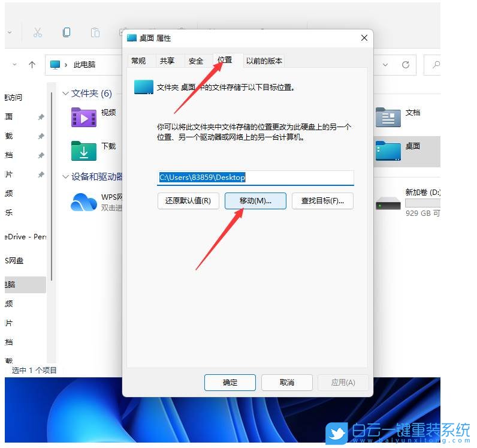Close the 桌面 属性 dialog
The width and height of the screenshot is (477, 448).
pyautogui.click(x=364, y=38)
